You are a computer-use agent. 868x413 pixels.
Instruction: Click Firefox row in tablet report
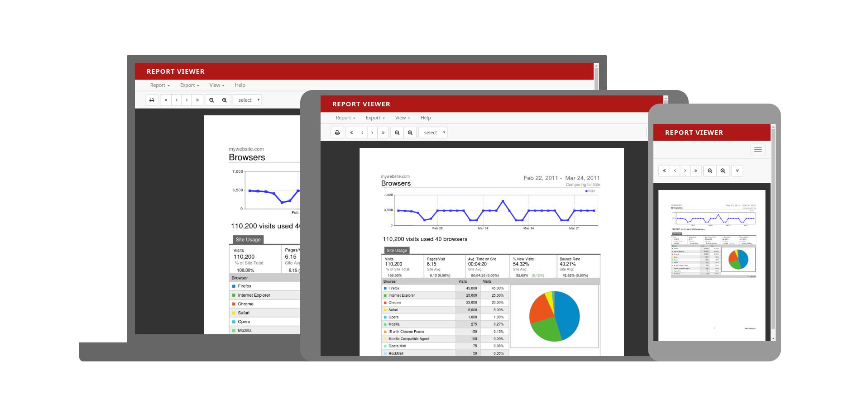(445, 288)
